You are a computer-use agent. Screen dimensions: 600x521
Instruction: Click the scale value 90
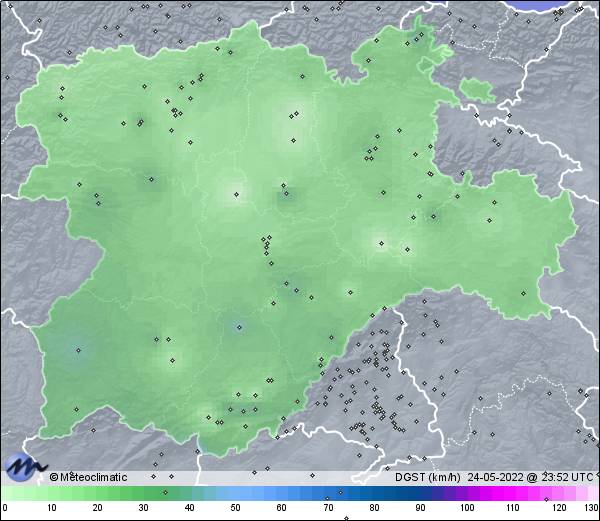click(x=421, y=508)
